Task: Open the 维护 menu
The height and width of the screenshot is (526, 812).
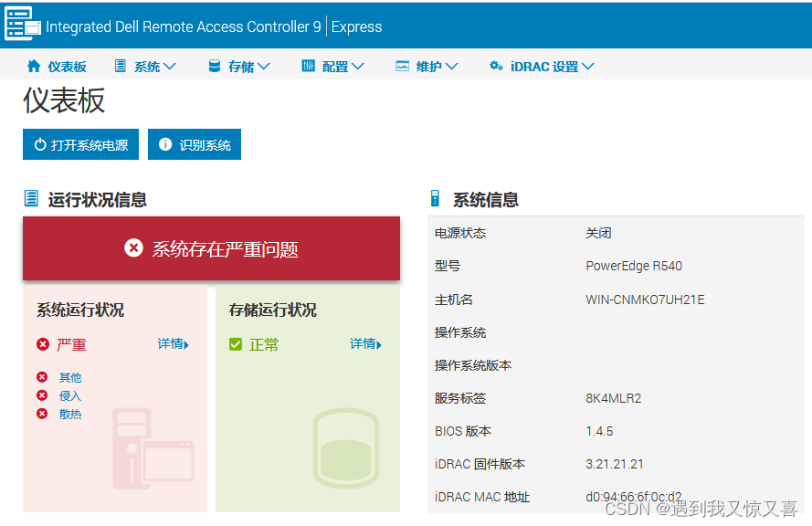Action: (427, 67)
